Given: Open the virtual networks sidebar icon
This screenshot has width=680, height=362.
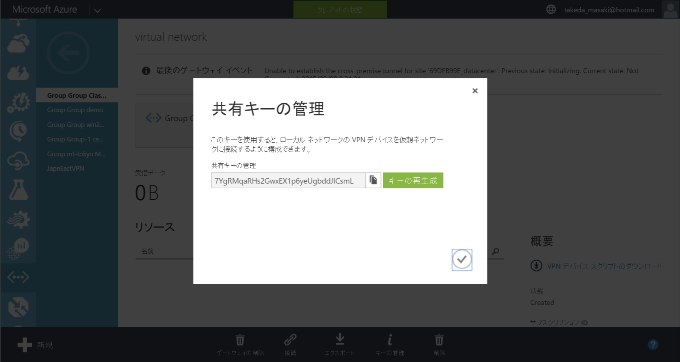Looking at the screenshot, I should [18, 277].
